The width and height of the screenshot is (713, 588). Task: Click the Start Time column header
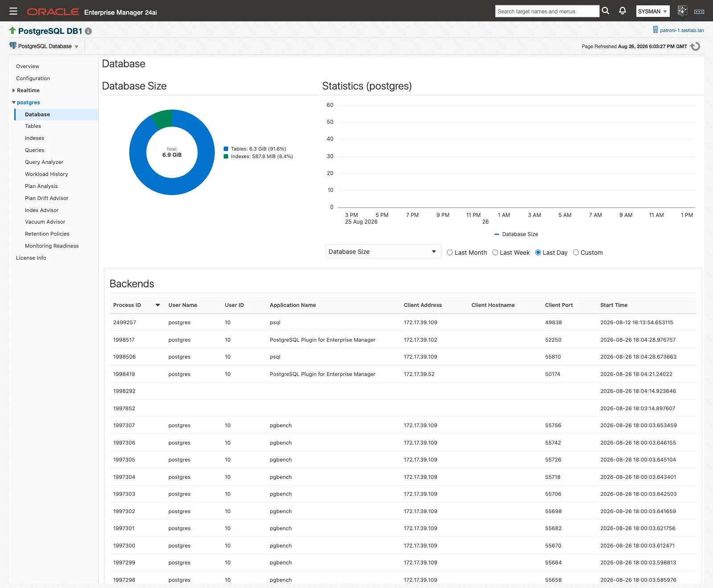tap(614, 305)
